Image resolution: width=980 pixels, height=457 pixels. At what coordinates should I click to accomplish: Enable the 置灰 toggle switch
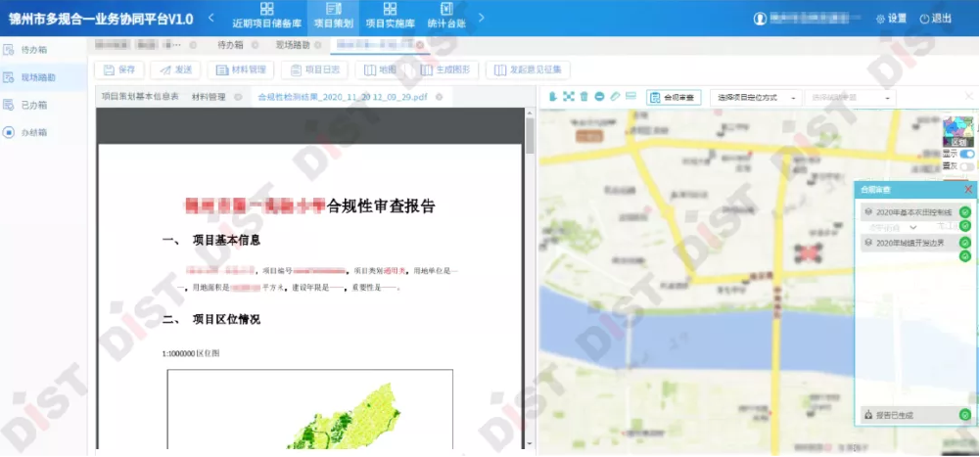(966, 167)
